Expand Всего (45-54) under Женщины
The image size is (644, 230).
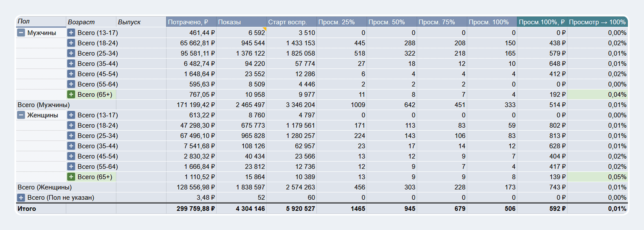click(x=71, y=156)
